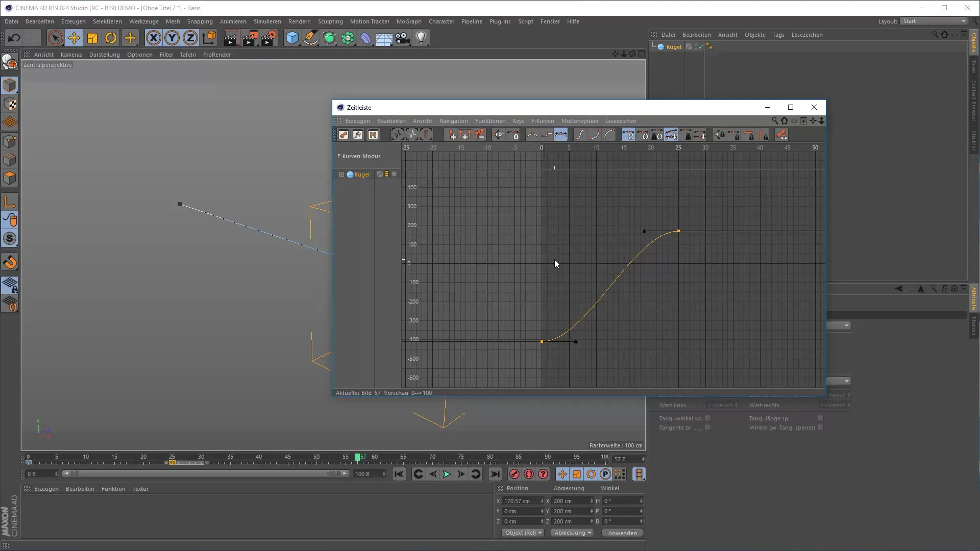Toggle autokeying button

(x=529, y=474)
